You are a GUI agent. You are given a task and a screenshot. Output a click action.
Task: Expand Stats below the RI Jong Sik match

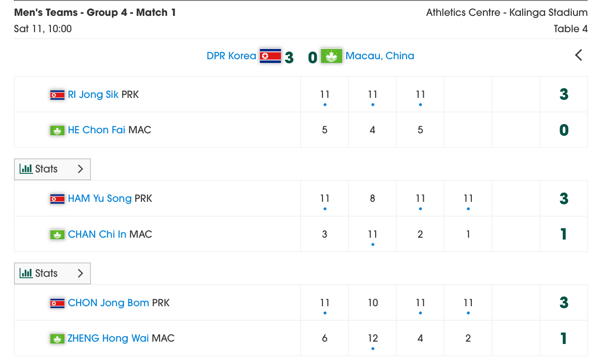tap(52, 169)
